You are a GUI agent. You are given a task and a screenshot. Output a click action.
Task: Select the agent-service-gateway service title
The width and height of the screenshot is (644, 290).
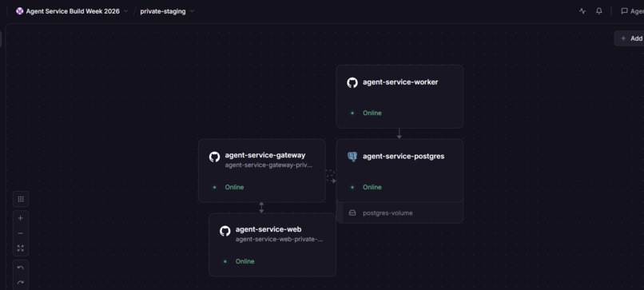pyautogui.click(x=265, y=155)
